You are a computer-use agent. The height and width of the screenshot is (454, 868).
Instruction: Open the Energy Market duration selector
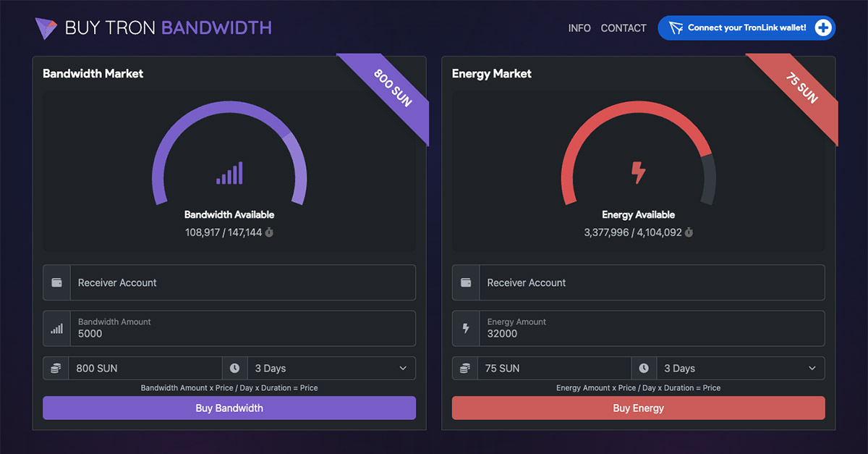(x=740, y=368)
